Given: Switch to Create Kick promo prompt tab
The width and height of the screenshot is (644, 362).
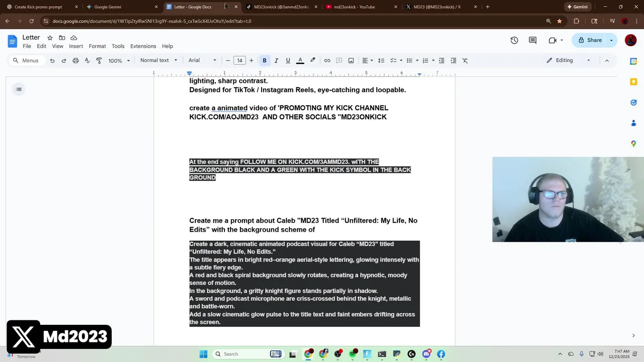Looking at the screenshot, I should point(42,7).
